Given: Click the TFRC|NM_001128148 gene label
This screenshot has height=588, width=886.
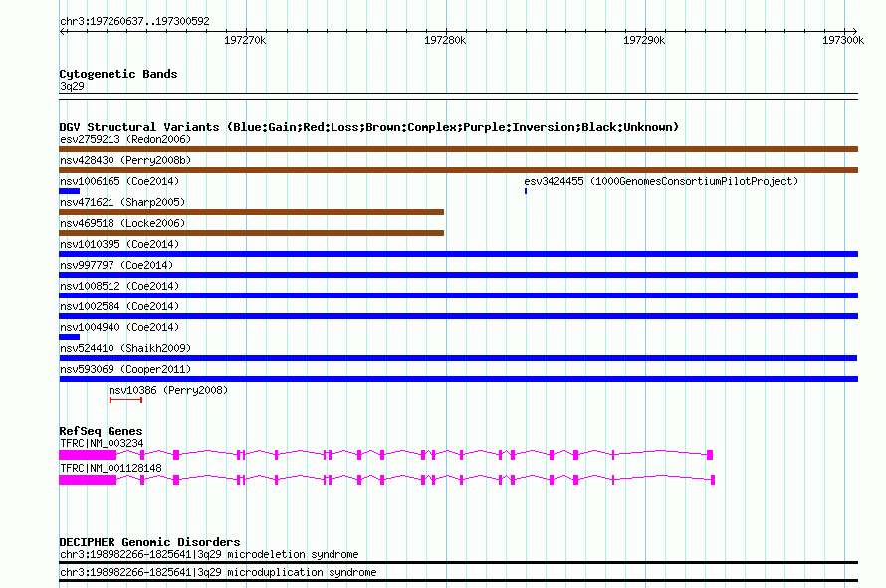Looking at the screenshot, I should coord(111,469).
